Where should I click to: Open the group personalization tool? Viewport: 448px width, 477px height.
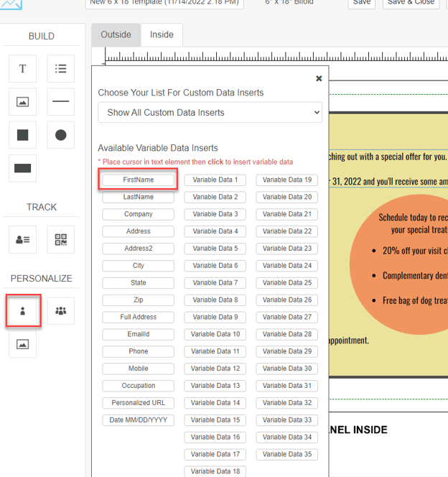click(x=60, y=311)
